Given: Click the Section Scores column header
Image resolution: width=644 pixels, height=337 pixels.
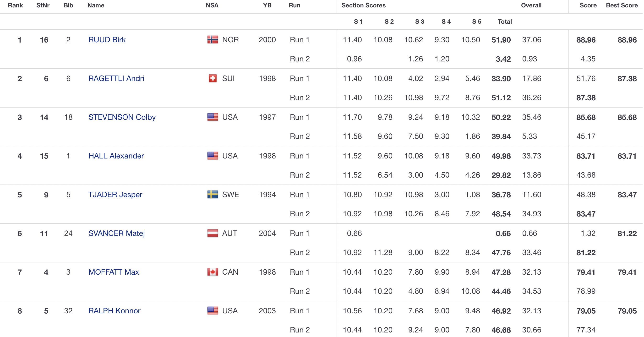Looking at the screenshot, I should point(364,5).
